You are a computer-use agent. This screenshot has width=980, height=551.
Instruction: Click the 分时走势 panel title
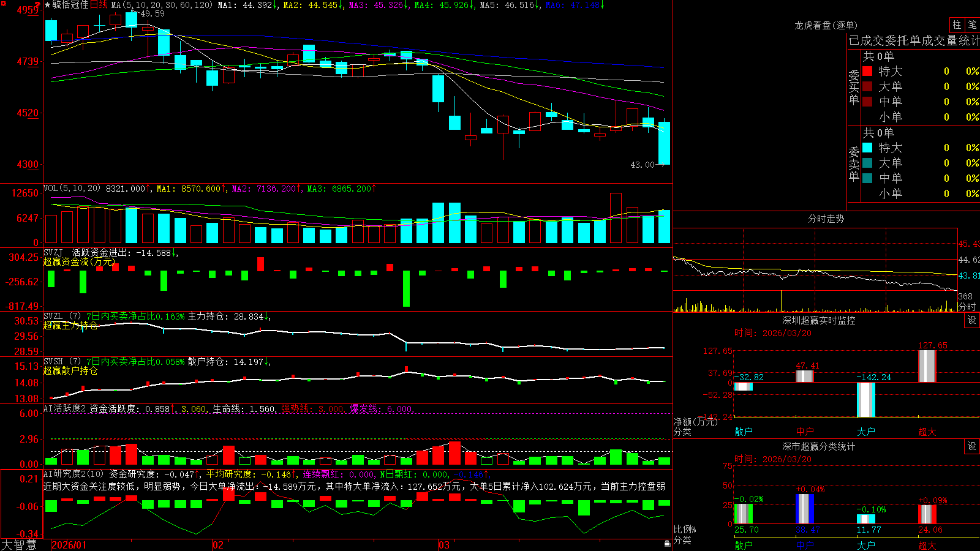tap(826, 219)
